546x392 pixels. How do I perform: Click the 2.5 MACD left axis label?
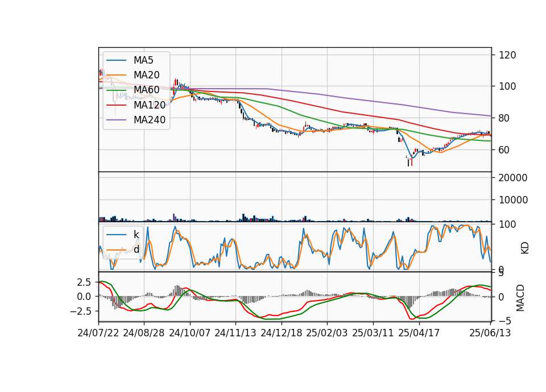pyautogui.click(x=84, y=282)
